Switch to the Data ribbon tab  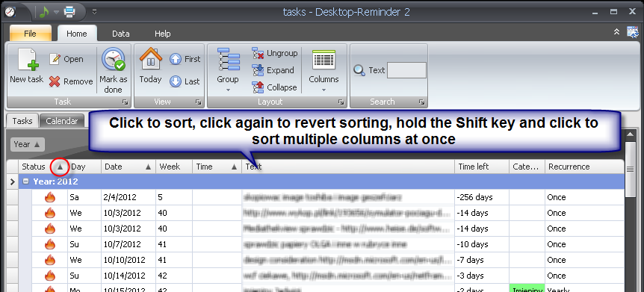tap(121, 34)
